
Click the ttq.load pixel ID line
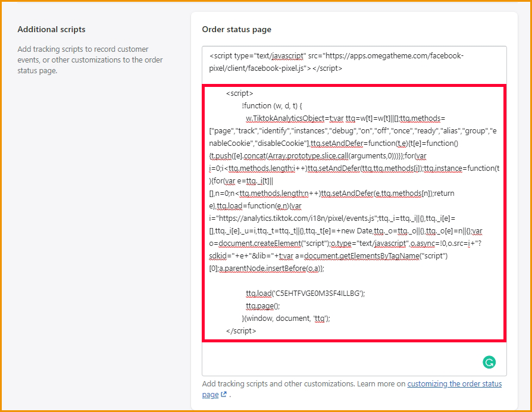(305, 293)
